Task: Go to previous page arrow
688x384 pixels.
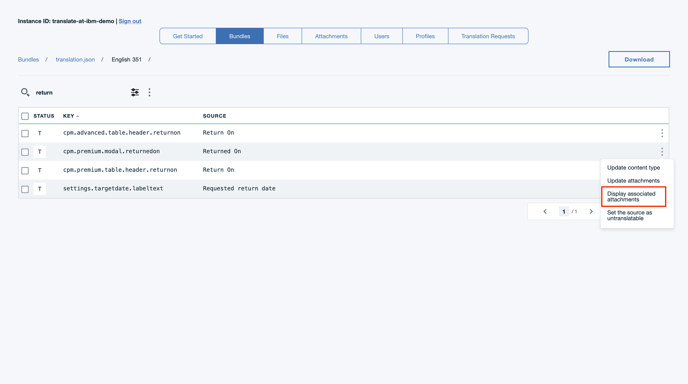Action: pos(545,212)
